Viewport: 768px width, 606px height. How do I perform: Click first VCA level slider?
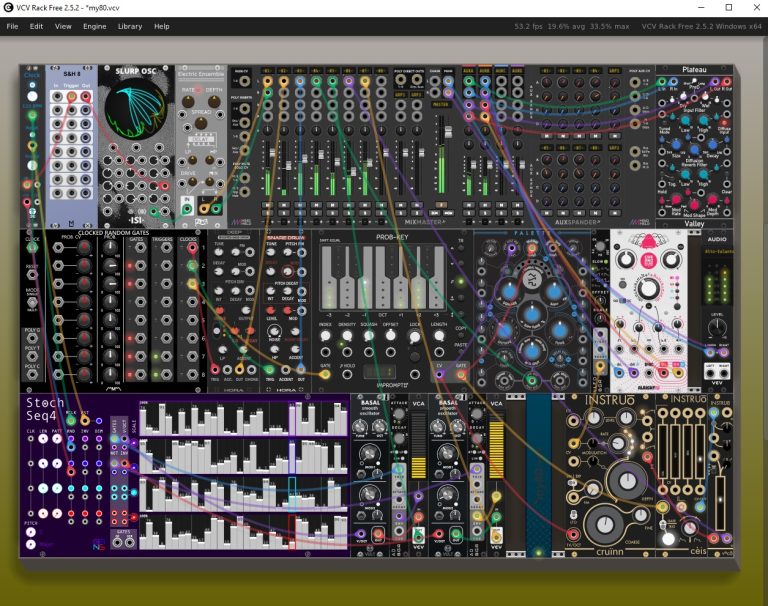coord(418,445)
